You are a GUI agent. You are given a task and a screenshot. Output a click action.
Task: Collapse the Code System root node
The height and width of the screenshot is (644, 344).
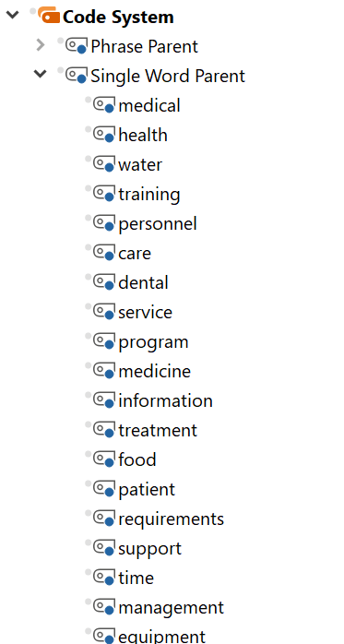coord(13,16)
